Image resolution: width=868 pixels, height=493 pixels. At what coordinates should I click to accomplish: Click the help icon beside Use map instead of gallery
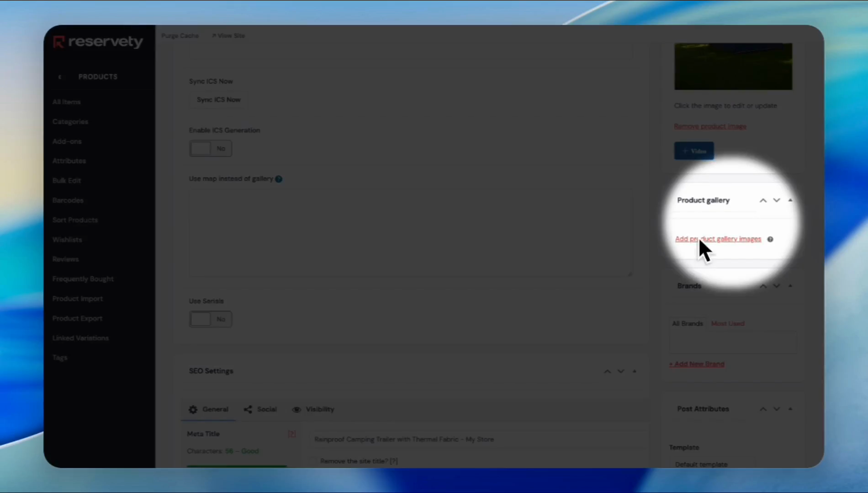click(x=279, y=179)
